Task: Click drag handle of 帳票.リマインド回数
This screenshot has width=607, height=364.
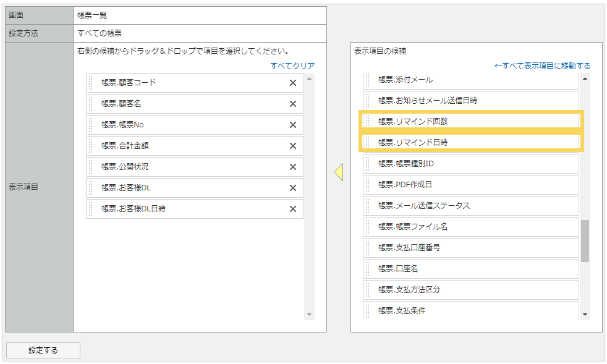Action: 368,121
